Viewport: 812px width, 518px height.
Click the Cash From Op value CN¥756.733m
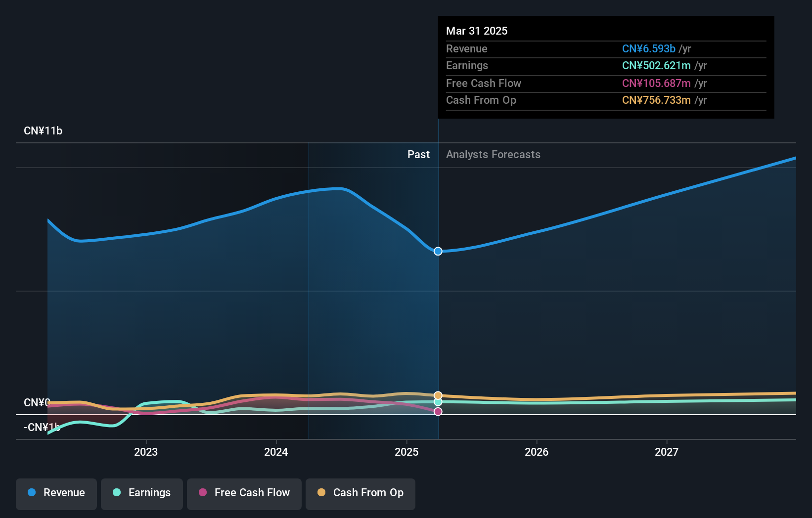(656, 100)
